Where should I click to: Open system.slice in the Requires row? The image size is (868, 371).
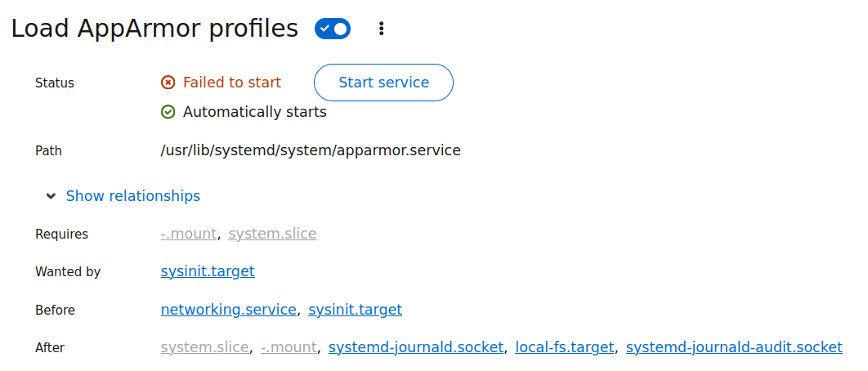point(272,234)
